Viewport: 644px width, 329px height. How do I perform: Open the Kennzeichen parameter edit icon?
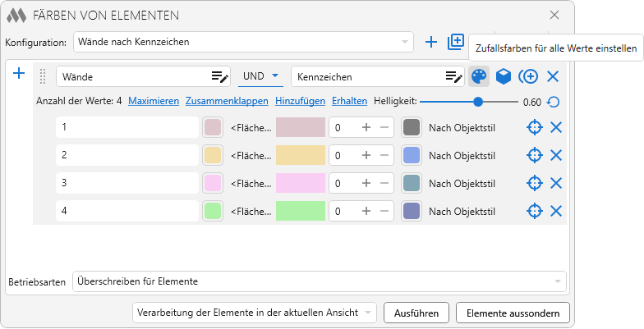[454, 76]
